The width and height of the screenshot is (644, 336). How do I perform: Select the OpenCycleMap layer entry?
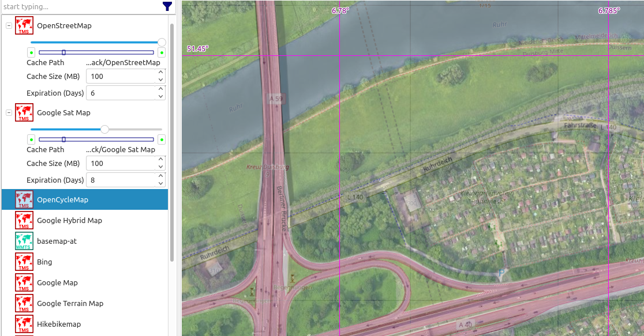[x=62, y=200]
